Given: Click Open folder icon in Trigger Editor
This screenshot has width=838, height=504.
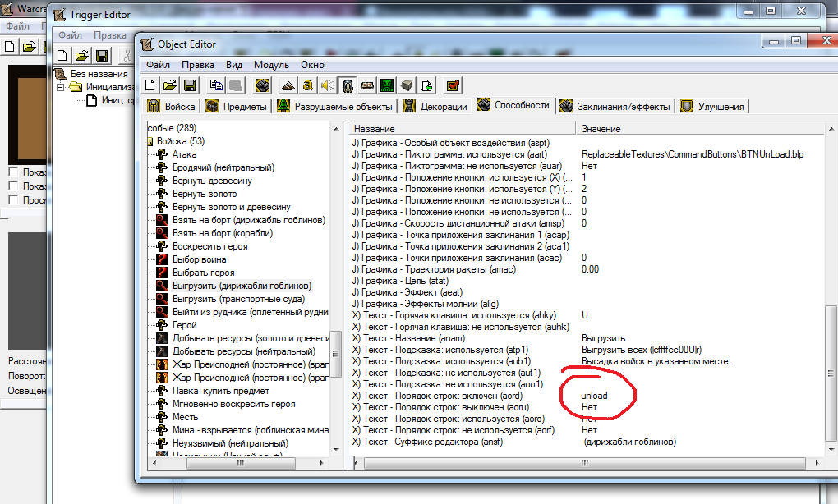Looking at the screenshot, I should tap(82, 56).
